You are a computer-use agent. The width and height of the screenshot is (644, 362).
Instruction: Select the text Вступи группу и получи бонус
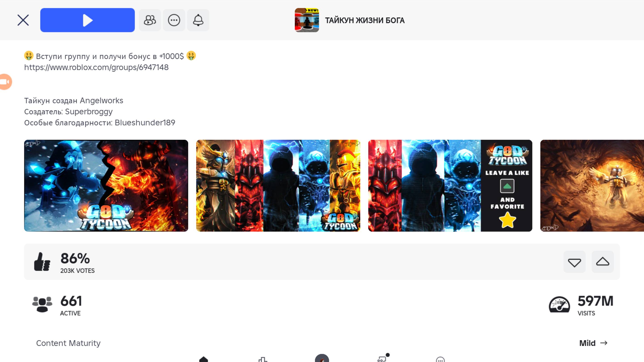[x=93, y=56]
